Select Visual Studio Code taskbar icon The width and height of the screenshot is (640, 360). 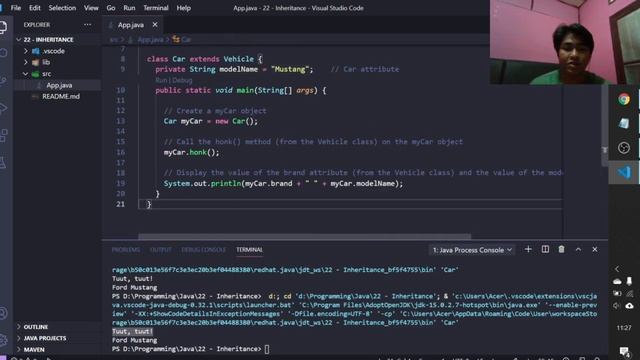pos(624,172)
